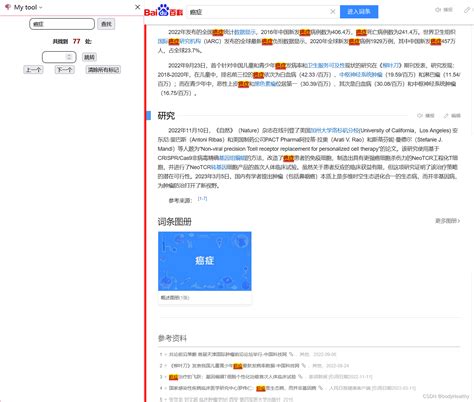
Task: Clear the Baike search box with X icon
Action: pyautogui.click(x=333, y=12)
